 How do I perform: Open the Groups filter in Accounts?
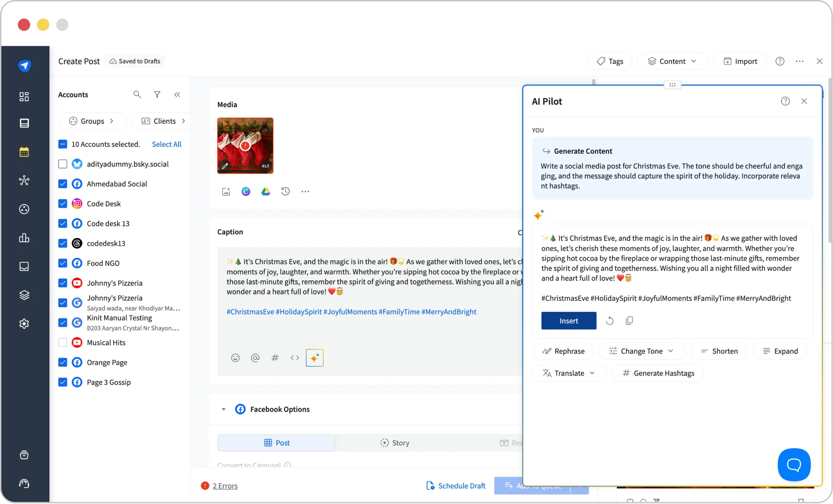pos(92,121)
